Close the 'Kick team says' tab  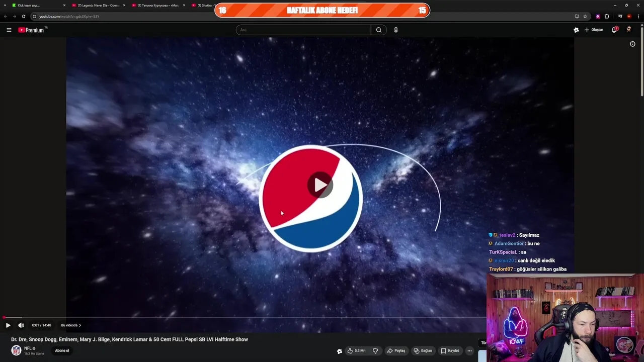point(64,6)
